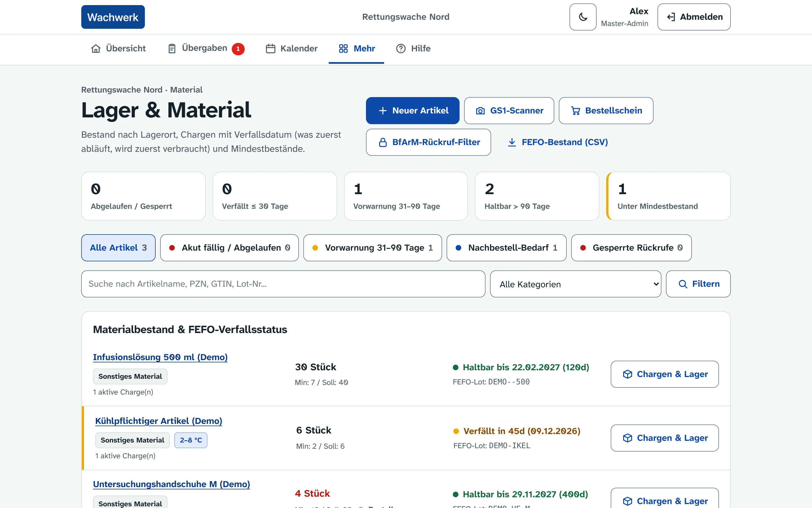This screenshot has height=508, width=812.
Task: Open the Übergaben tab
Action: pyautogui.click(x=206, y=48)
